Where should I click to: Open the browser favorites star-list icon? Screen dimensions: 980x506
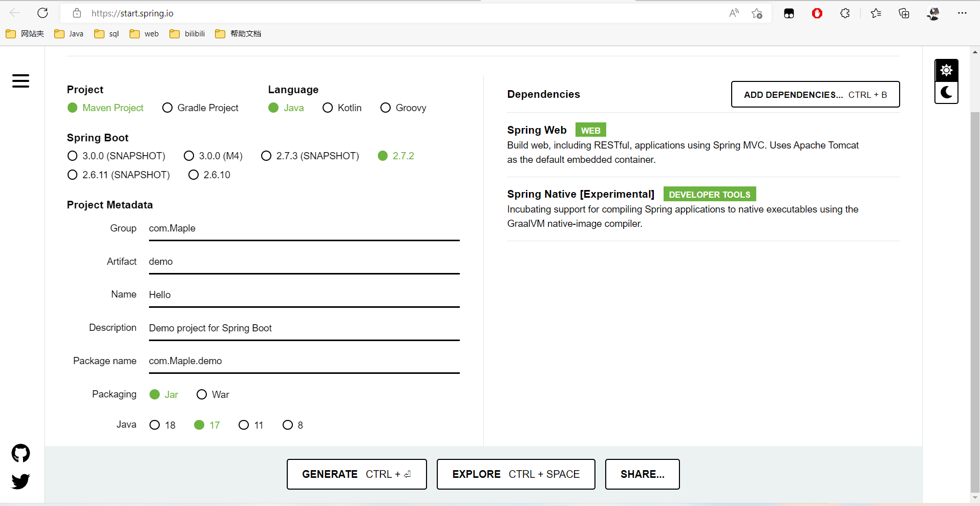pos(876,13)
